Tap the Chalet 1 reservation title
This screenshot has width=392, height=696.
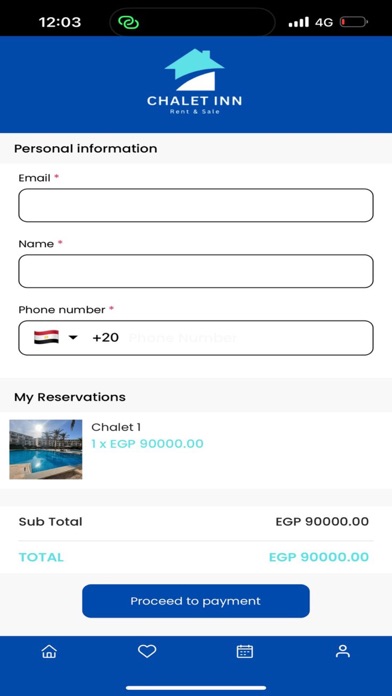[116, 427]
